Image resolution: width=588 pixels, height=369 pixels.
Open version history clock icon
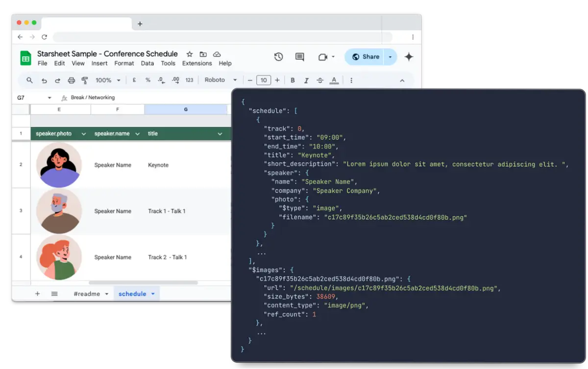[278, 57]
